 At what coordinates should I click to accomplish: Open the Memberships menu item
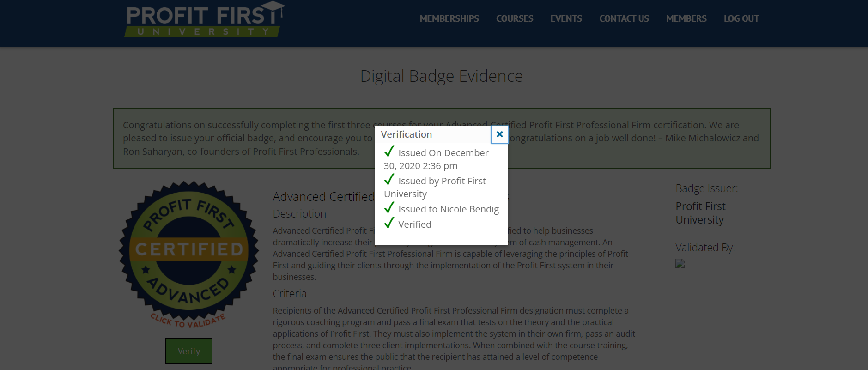pyautogui.click(x=449, y=18)
